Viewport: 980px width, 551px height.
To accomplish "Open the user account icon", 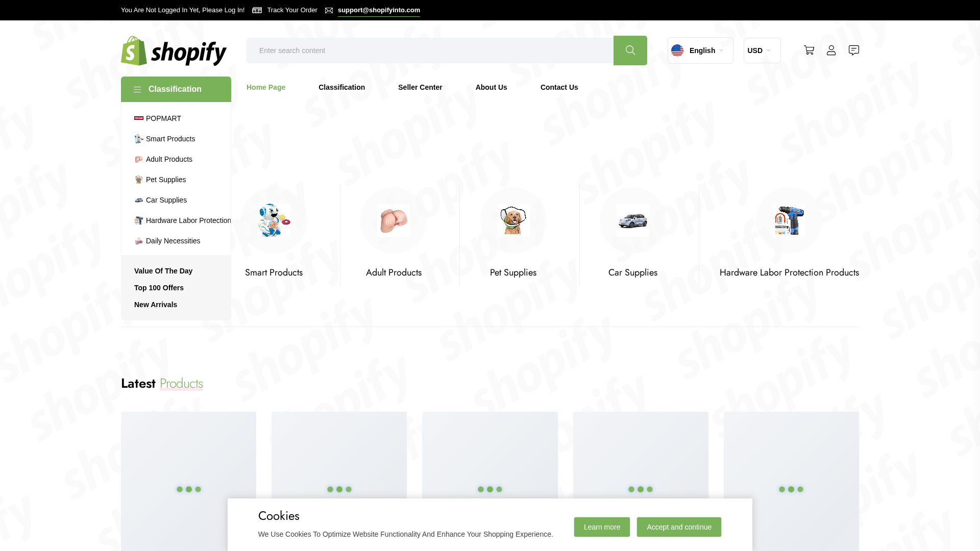I will click(x=831, y=50).
